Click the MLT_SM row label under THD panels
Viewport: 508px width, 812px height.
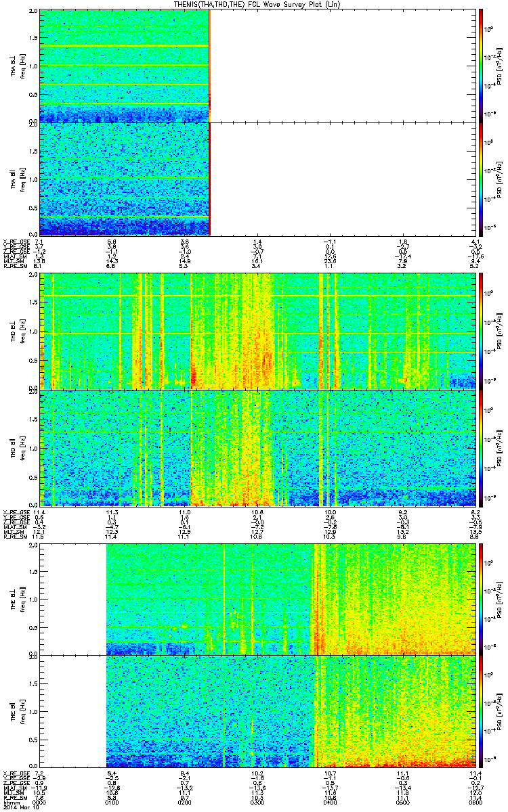coord(14,533)
